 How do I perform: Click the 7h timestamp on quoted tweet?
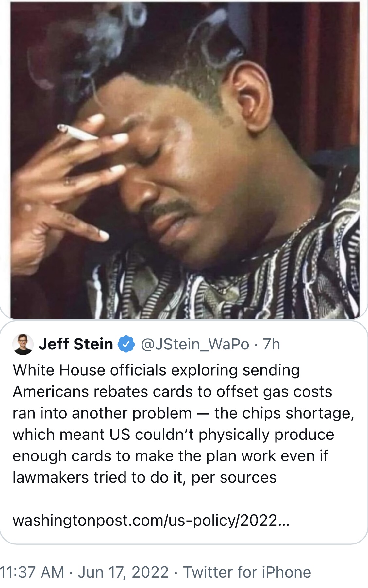pos(272,344)
